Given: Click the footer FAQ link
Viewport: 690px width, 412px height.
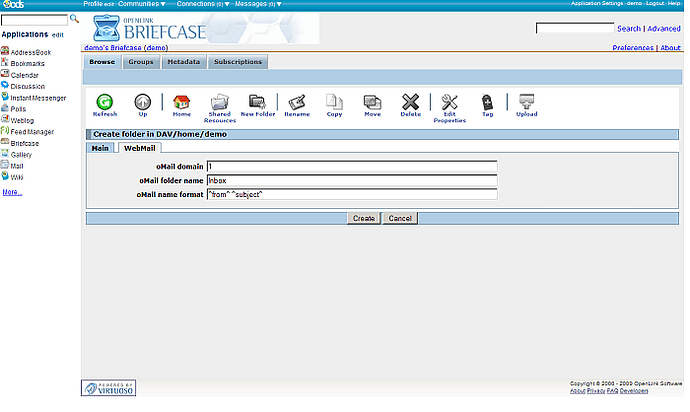Looking at the screenshot, I should [x=613, y=391].
